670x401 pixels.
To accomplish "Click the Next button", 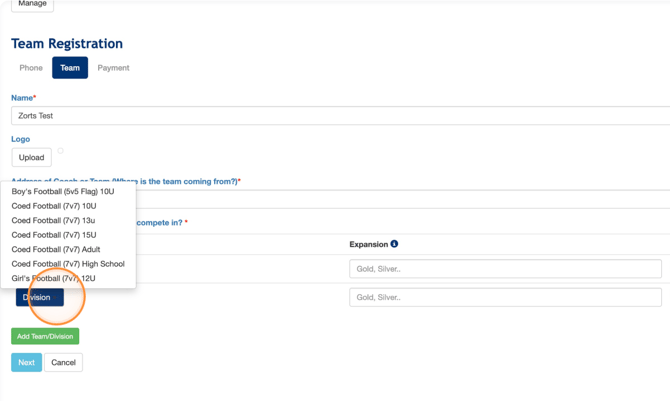I will [26, 362].
